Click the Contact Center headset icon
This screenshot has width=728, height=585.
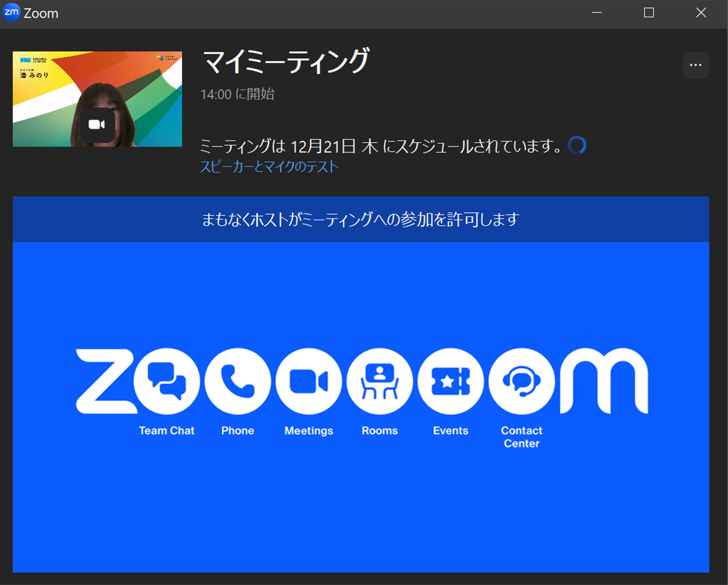[x=522, y=381]
